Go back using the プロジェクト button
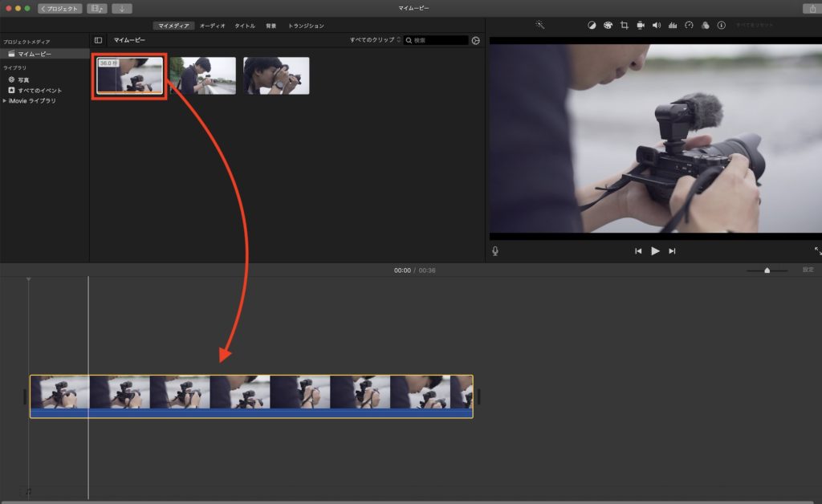This screenshot has height=504, width=822. pyautogui.click(x=60, y=8)
